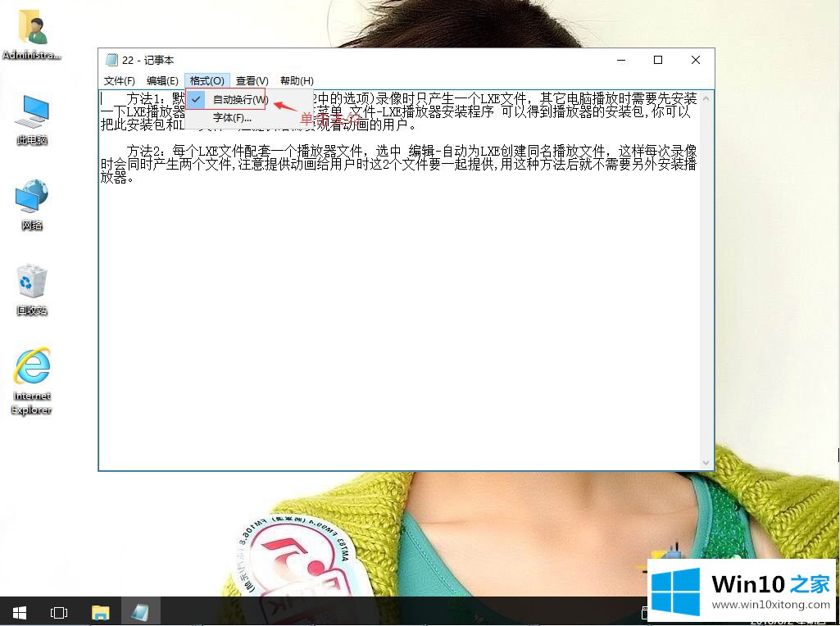The height and width of the screenshot is (626, 840).
Task: Select the 回收站 recycle bin icon
Action: pos(32,290)
